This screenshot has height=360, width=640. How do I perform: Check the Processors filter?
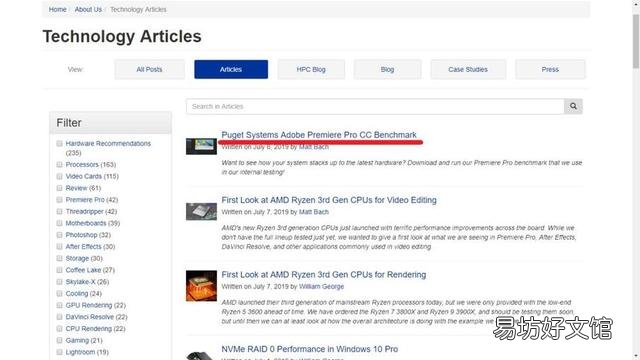pos(60,164)
